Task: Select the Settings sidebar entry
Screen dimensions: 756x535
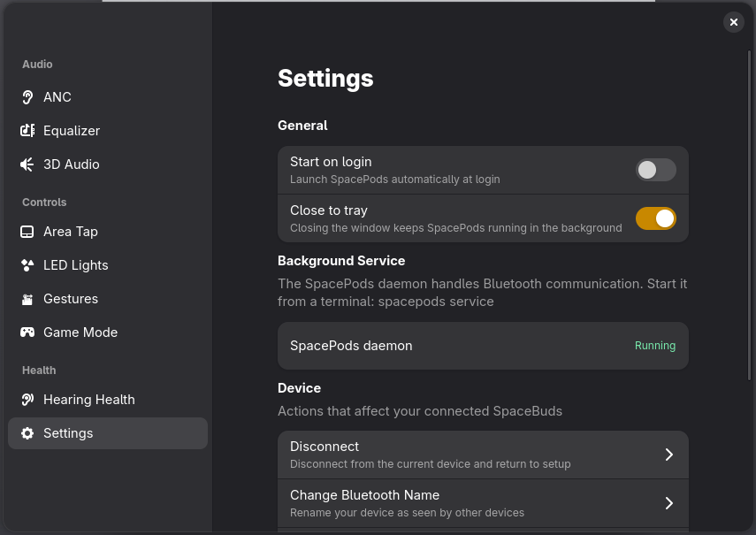Action: [x=108, y=433]
